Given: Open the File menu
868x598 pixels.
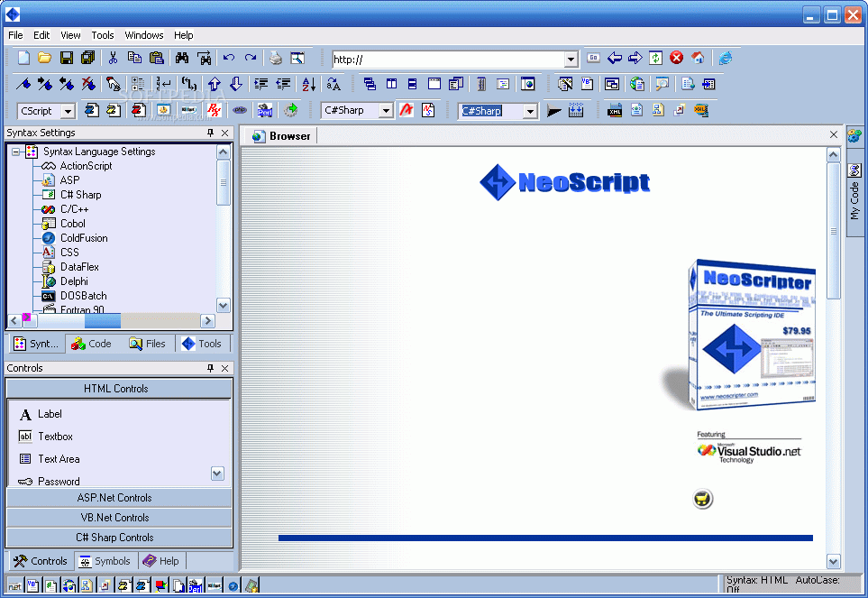Looking at the screenshot, I should [15, 35].
